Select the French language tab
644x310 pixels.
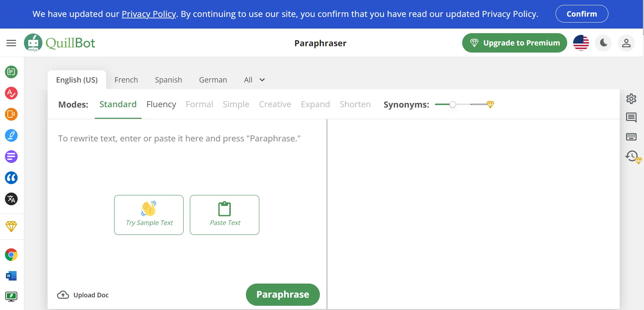point(126,80)
